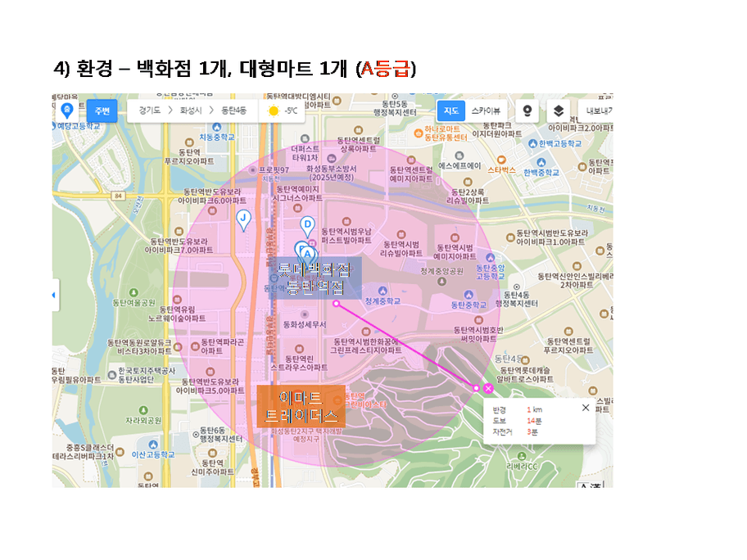
Task: Click the 청계중앙공원 park icon
Action: [441, 281]
